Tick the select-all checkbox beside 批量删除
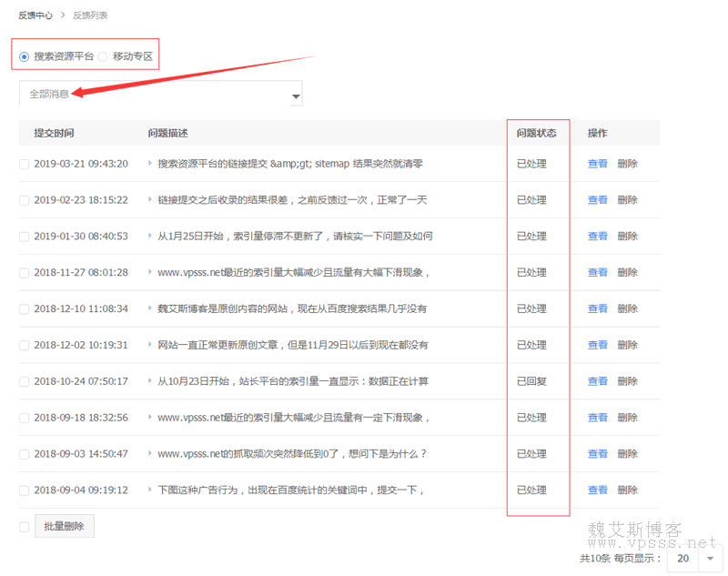 tap(25, 526)
